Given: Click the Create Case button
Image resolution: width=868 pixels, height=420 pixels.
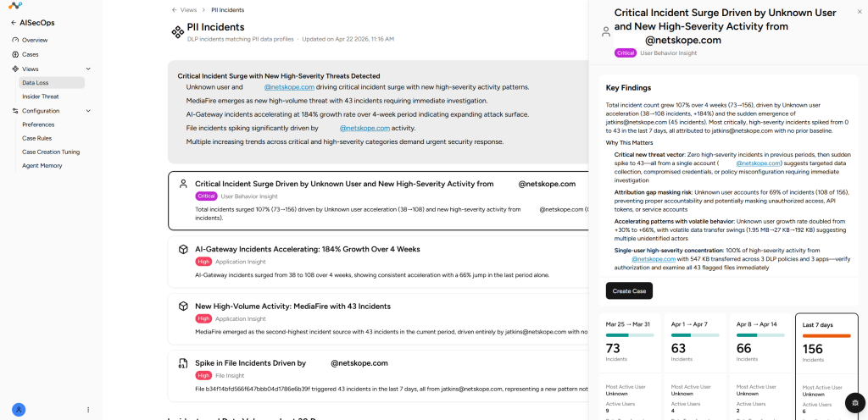Looking at the screenshot, I should click(629, 290).
